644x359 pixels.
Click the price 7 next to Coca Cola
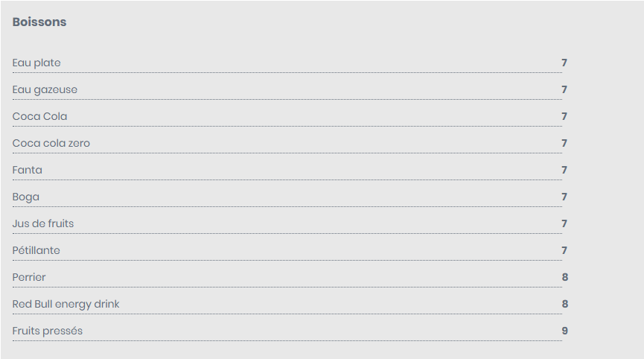(564, 116)
